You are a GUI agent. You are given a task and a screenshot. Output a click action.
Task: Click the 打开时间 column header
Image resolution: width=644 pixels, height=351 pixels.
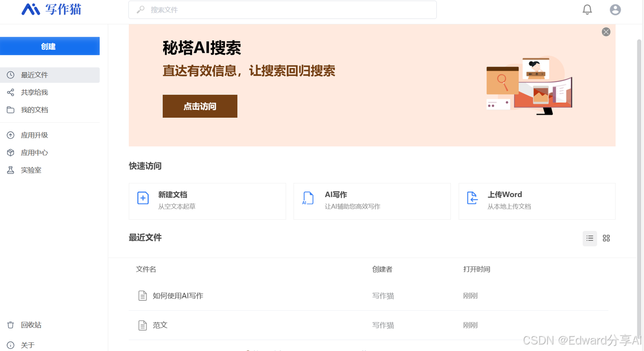(476, 269)
